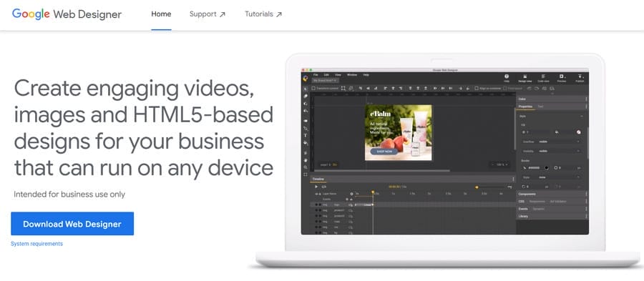Open the Responsive panel tab
This screenshot has height=281, width=644.
pyautogui.click(x=537, y=202)
